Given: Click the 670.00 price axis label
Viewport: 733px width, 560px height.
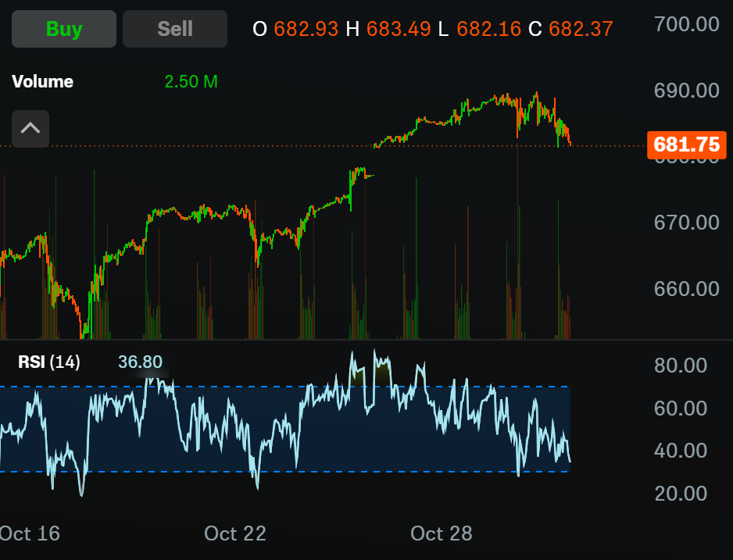Looking at the screenshot, I should [686, 223].
